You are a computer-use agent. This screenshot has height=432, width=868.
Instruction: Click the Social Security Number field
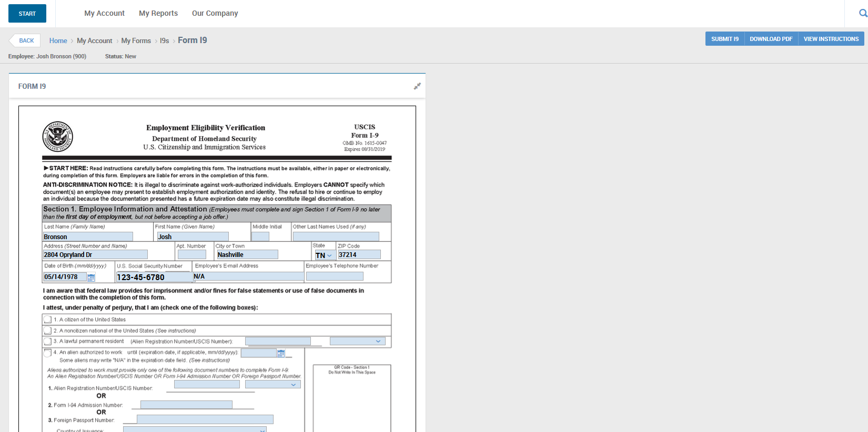pos(154,277)
